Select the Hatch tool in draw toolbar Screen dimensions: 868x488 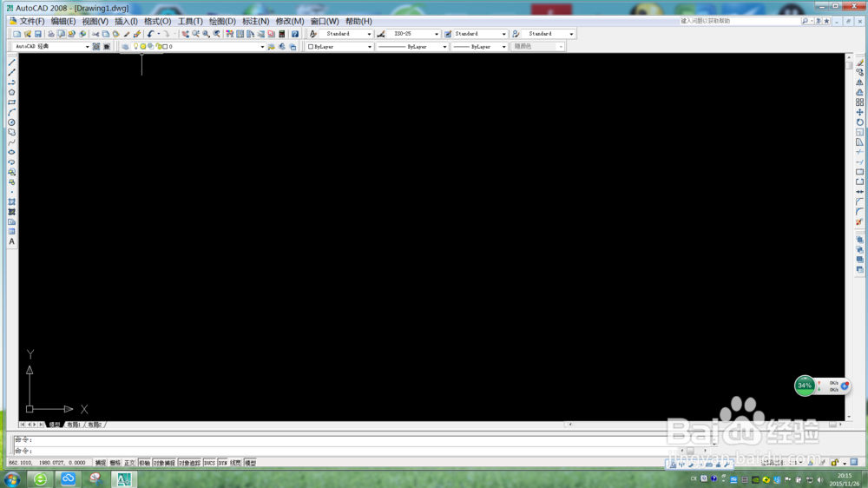point(11,202)
